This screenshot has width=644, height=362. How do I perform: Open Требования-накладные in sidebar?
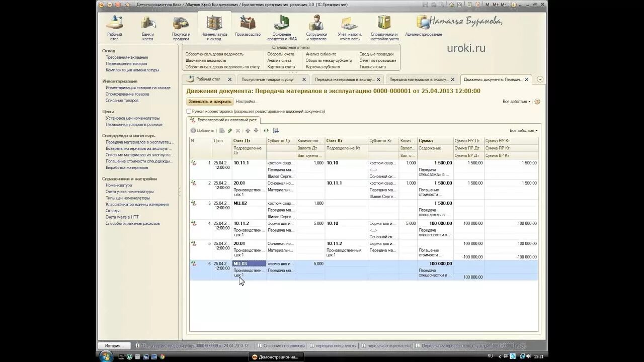click(127, 57)
